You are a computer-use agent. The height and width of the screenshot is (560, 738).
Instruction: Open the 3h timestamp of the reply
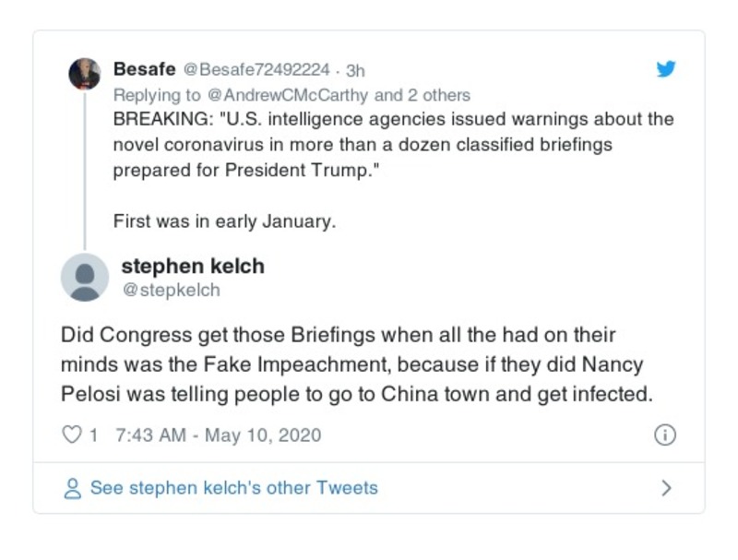pyautogui.click(x=355, y=70)
